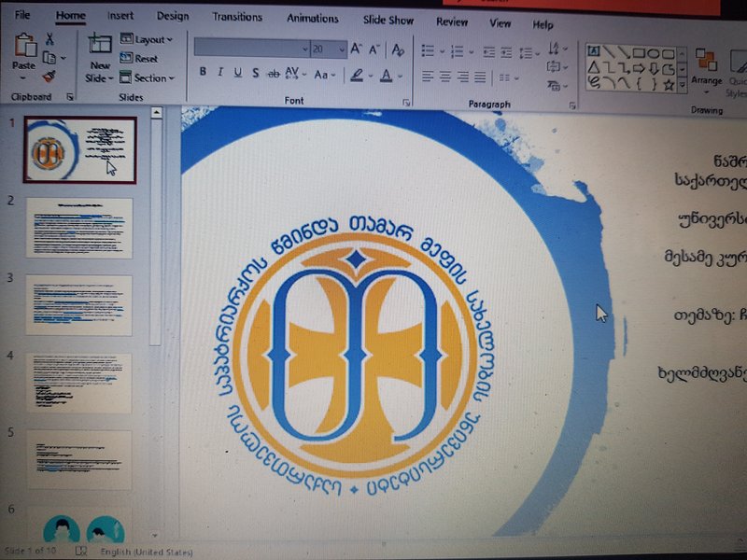Select star shape in gallery

pyautogui.click(x=669, y=85)
